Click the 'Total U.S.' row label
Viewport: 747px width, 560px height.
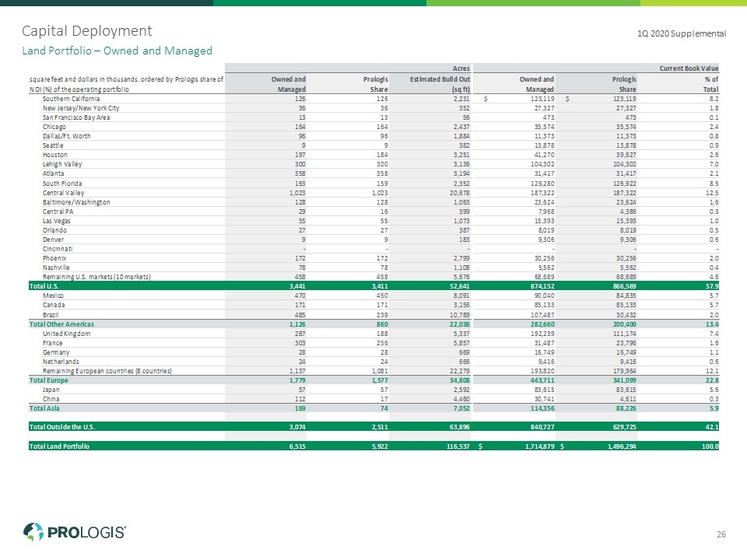(x=44, y=286)
